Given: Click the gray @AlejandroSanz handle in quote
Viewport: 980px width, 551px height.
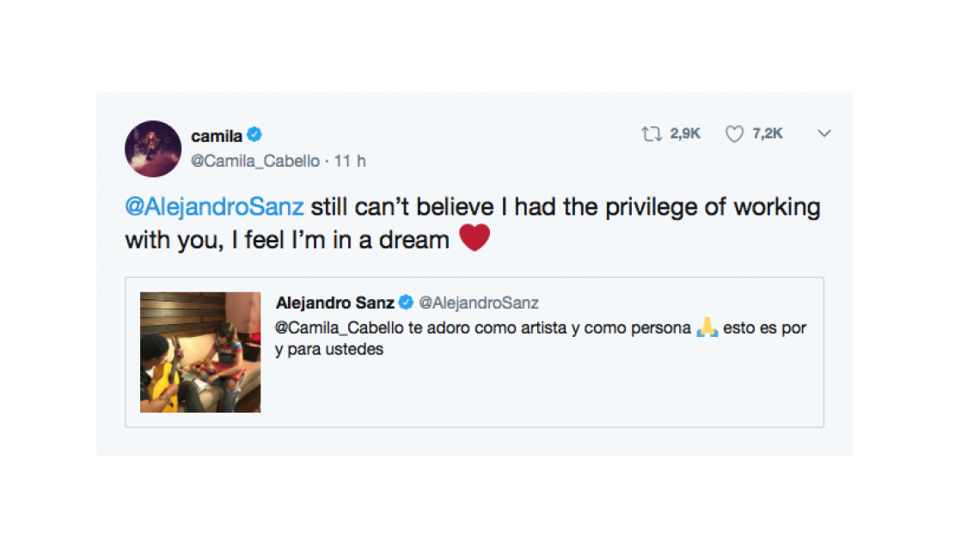Looking at the screenshot, I should [478, 303].
